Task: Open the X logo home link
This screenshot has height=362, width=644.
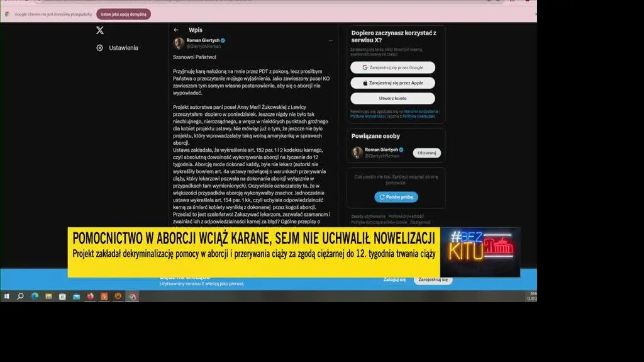Action: pyautogui.click(x=100, y=30)
